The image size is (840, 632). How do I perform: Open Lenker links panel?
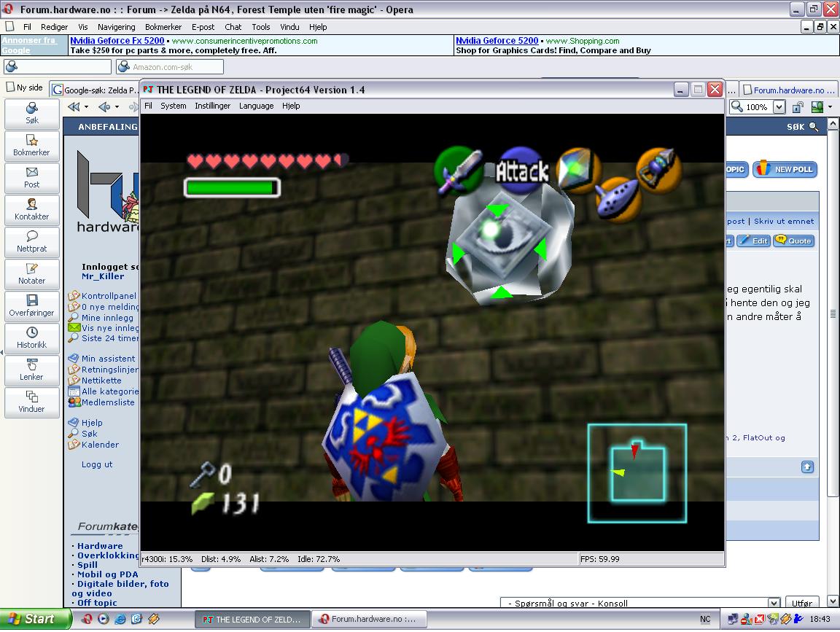pyautogui.click(x=31, y=370)
